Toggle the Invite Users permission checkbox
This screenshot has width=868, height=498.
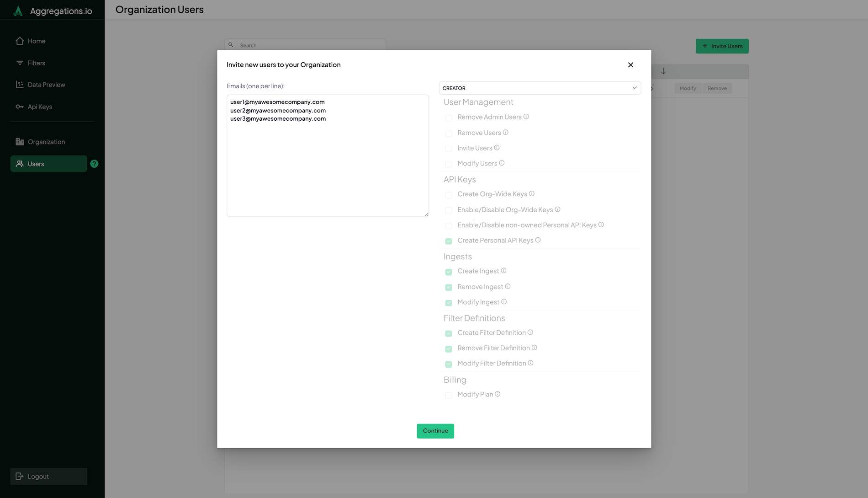(x=449, y=149)
